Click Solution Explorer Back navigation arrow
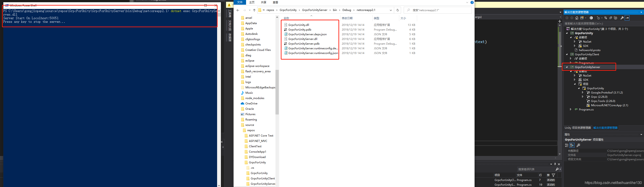This screenshot has height=187, width=644. point(567,18)
